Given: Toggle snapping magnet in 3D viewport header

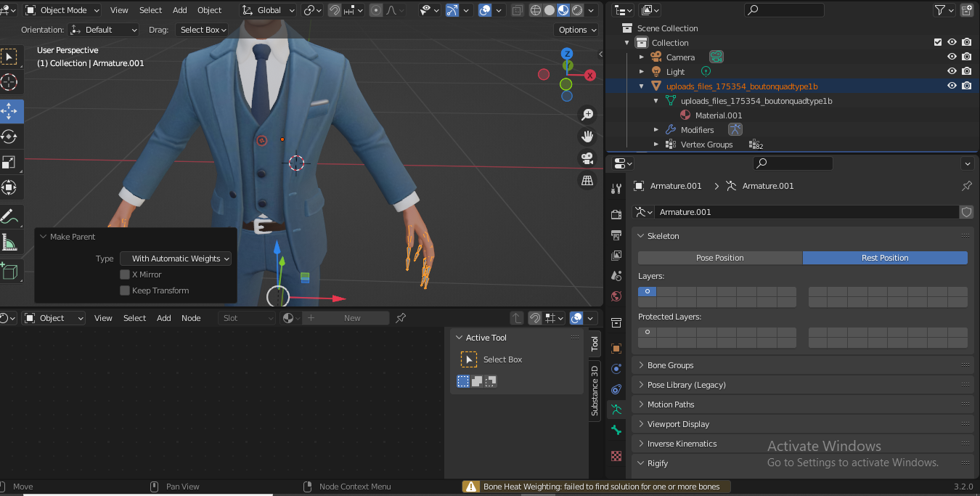Looking at the screenshot, I should 334,10.
